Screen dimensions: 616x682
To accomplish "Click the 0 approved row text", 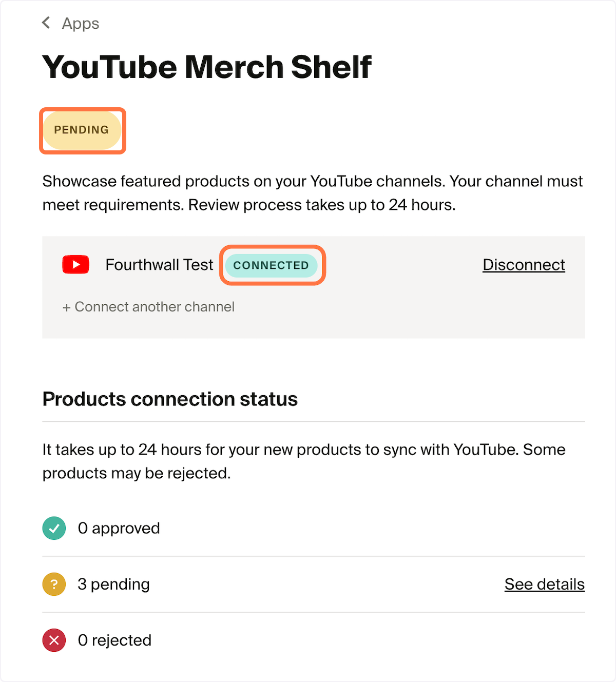I will pos(119,528).
